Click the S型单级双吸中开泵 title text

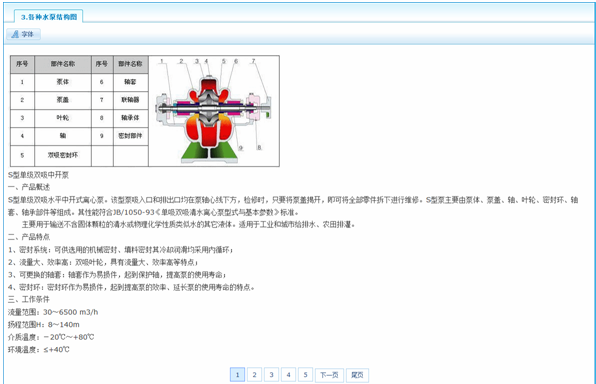(x=38, y=175)
